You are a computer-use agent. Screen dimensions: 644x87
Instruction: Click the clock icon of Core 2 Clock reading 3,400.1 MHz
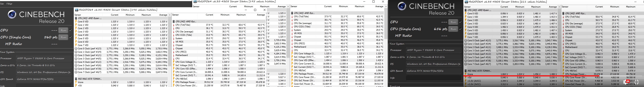(466, 47)
